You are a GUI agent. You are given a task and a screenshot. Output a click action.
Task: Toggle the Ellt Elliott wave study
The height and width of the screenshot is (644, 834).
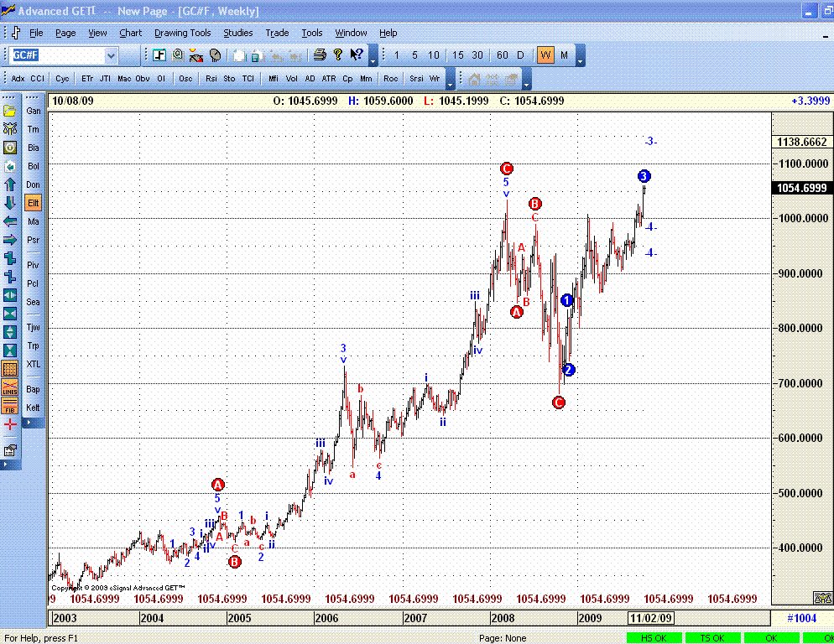33,203
